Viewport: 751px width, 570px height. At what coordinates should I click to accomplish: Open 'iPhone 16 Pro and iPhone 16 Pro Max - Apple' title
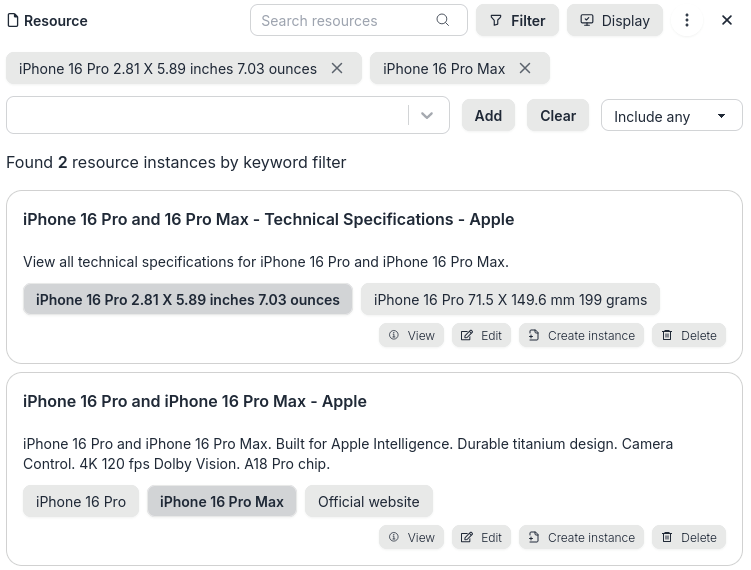pyautogui.click(x=195, y=401)
